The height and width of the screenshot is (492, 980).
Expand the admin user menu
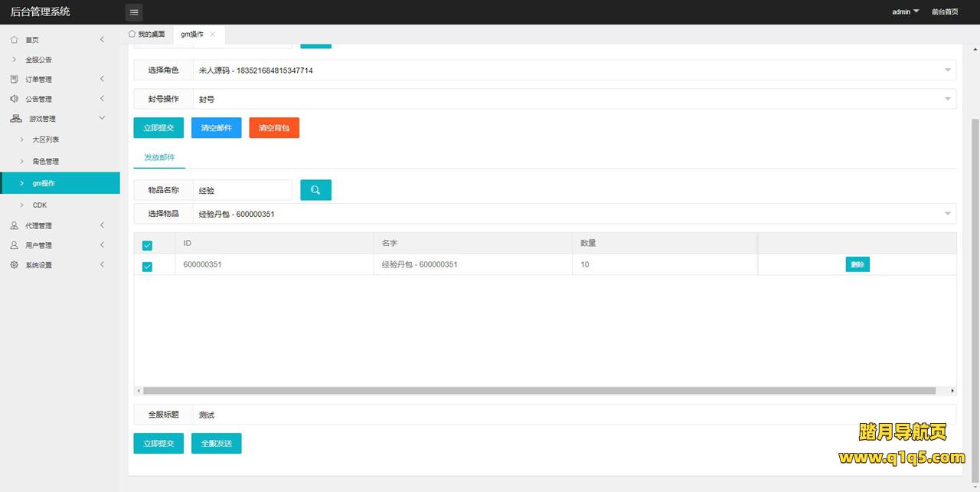point(906,12)
